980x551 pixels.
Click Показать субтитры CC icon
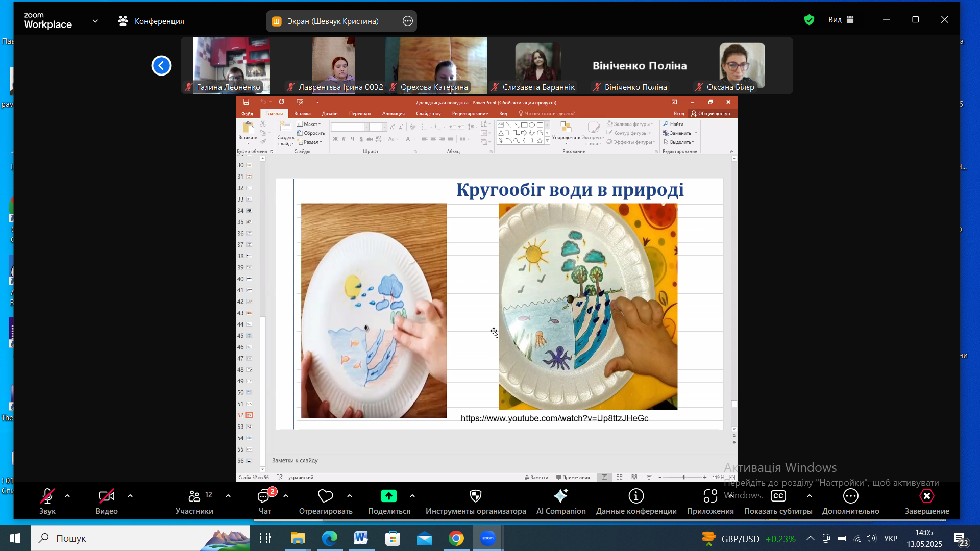click(778, 496)
